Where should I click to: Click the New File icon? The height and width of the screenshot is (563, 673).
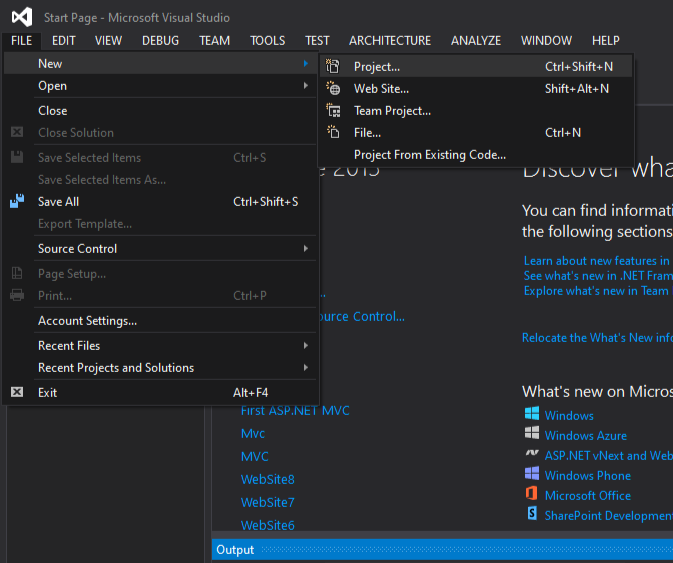333,132
